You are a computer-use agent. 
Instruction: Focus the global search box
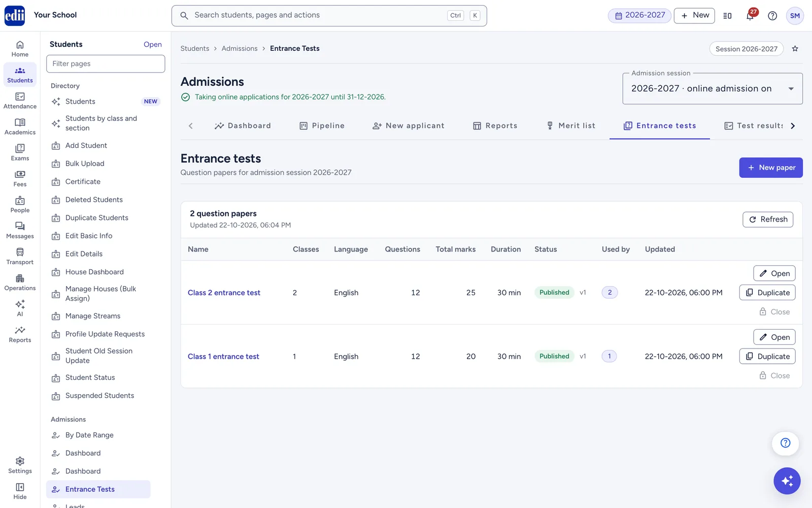coord(329,16)
